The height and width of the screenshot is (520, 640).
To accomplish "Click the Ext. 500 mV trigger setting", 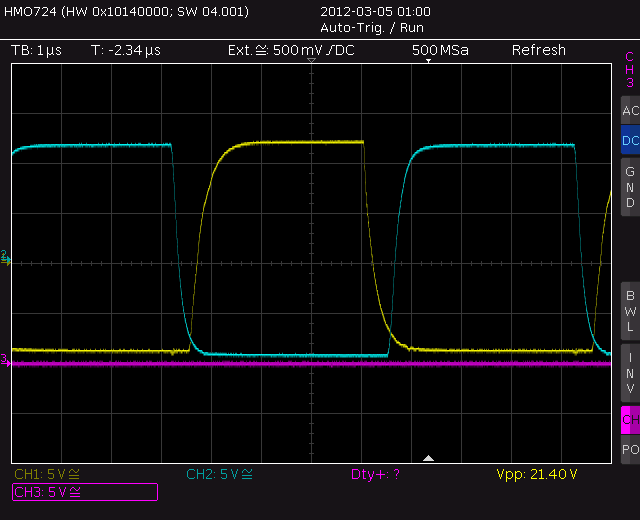I will (291, 50).
